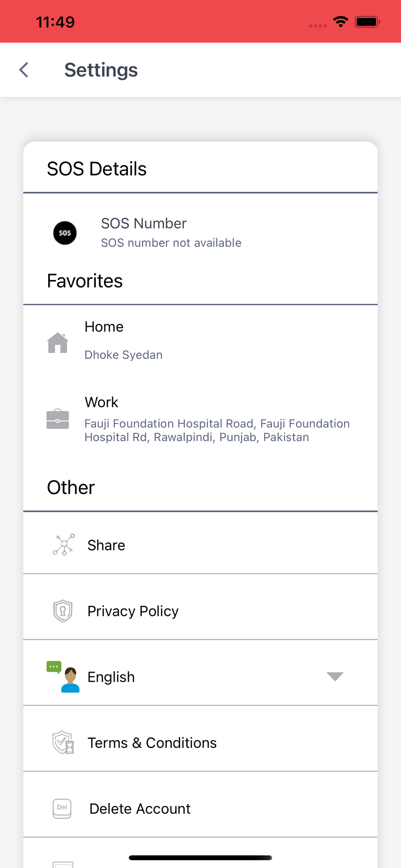Tap the Work briefcase icon
The image size is (401, 868).
58,419
